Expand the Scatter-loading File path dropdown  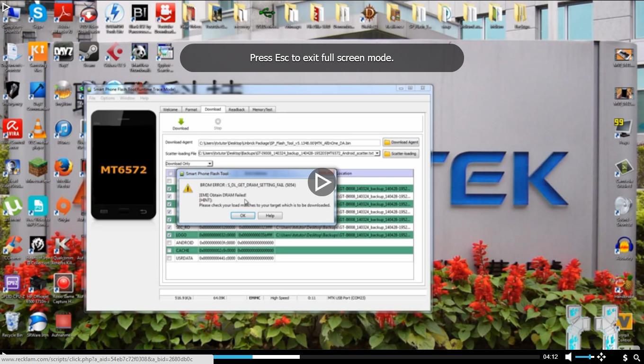[377, 153]
